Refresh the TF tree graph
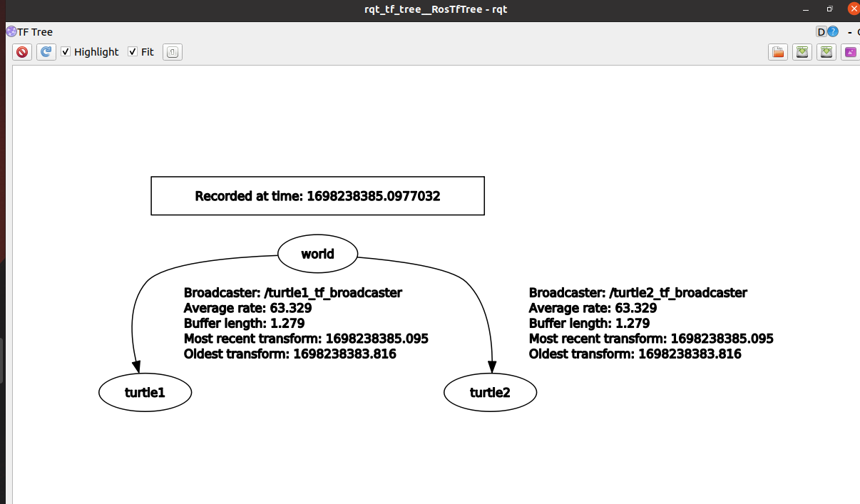860x504 pixels. click(46, 52)
